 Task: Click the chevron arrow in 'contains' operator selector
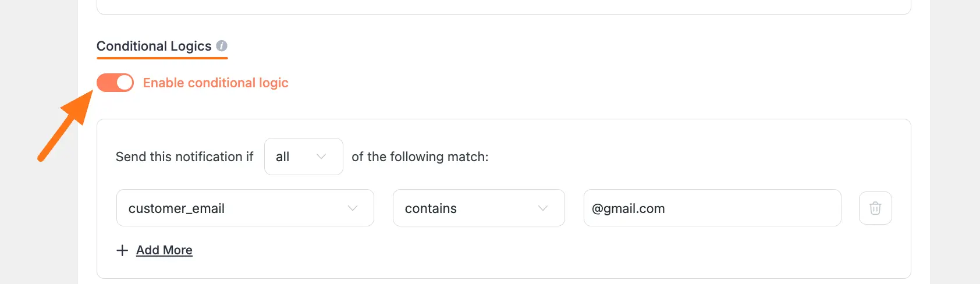click(x=542, y=208)
